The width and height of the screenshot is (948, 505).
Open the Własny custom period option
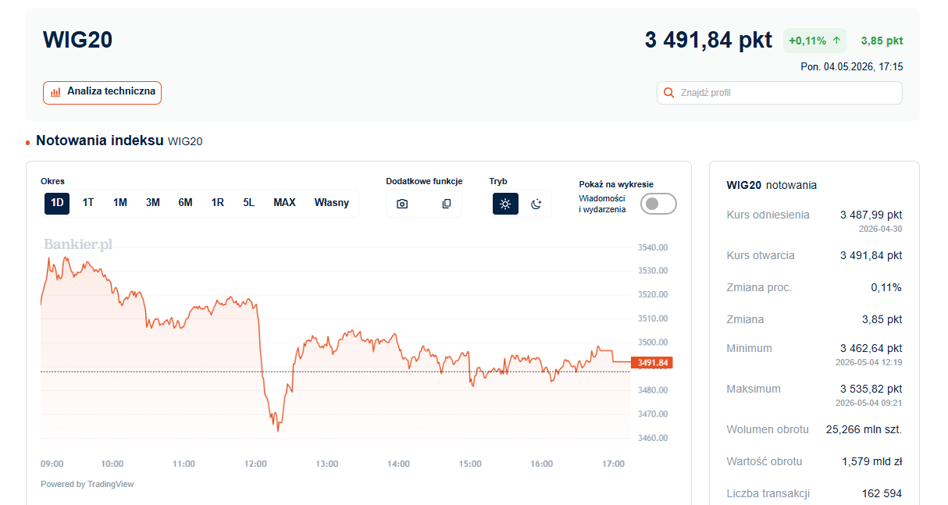331,203
